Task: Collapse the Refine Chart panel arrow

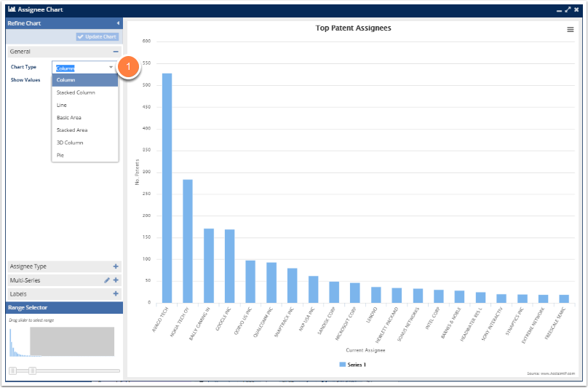Action: coord(118,23)
